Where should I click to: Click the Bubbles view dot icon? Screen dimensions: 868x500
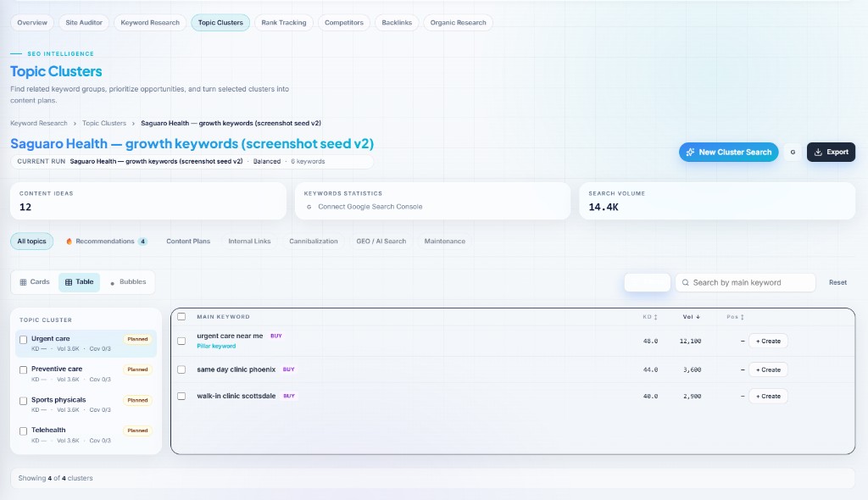113,283
